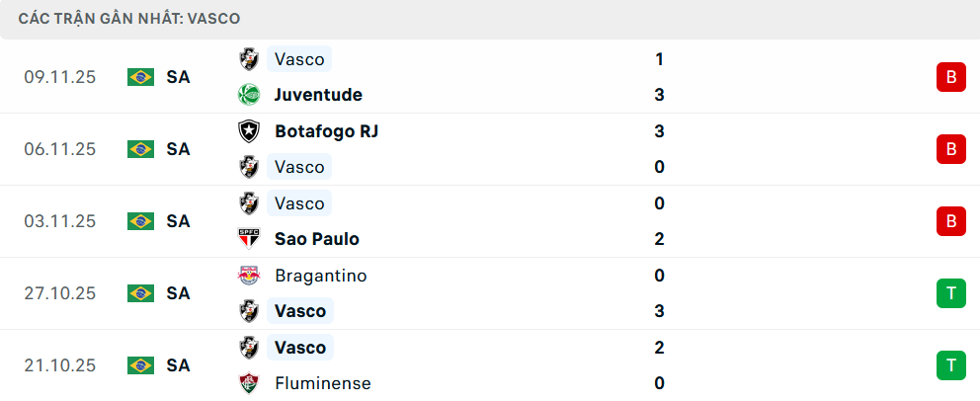The height and width of the screenshot is (401, 980).
Task: Select the Fluminense team name
Action: [x=323, y=383]
